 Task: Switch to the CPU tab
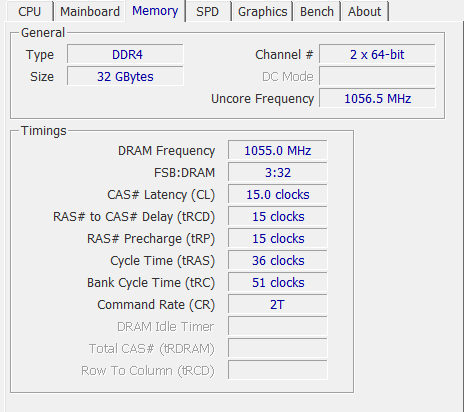pos(30,12)
